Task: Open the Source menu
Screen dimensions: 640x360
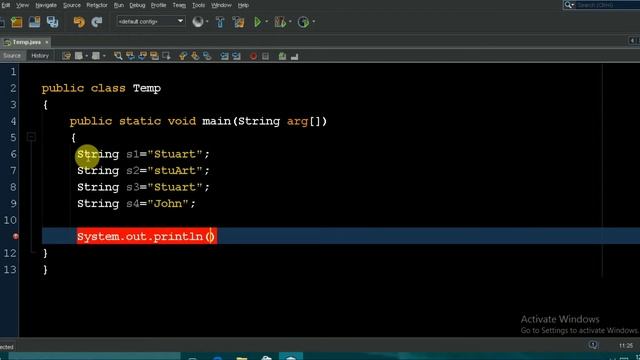Action: 72,5
